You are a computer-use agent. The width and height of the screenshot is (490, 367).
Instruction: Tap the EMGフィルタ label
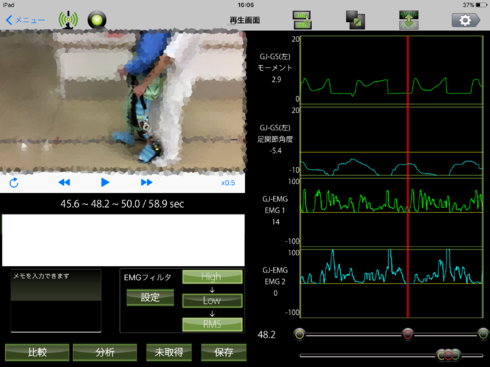tap(147, 277)
